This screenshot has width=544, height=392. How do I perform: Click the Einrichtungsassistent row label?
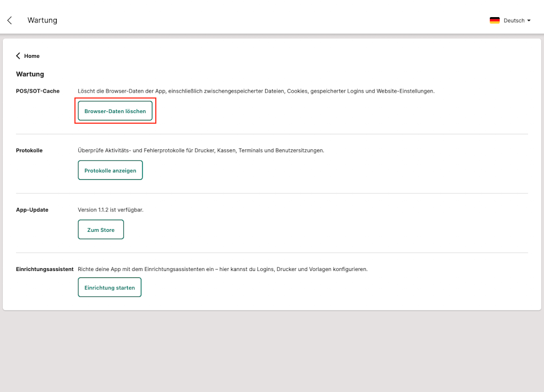point(45,269)
